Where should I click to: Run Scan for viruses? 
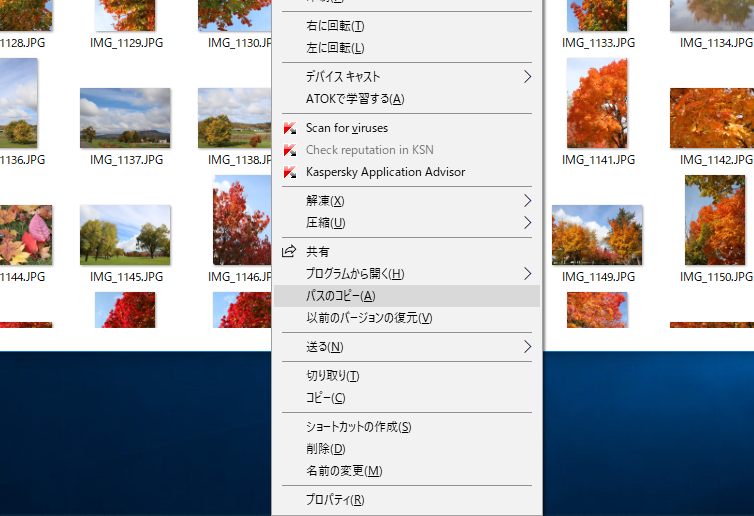coord(407,128)
